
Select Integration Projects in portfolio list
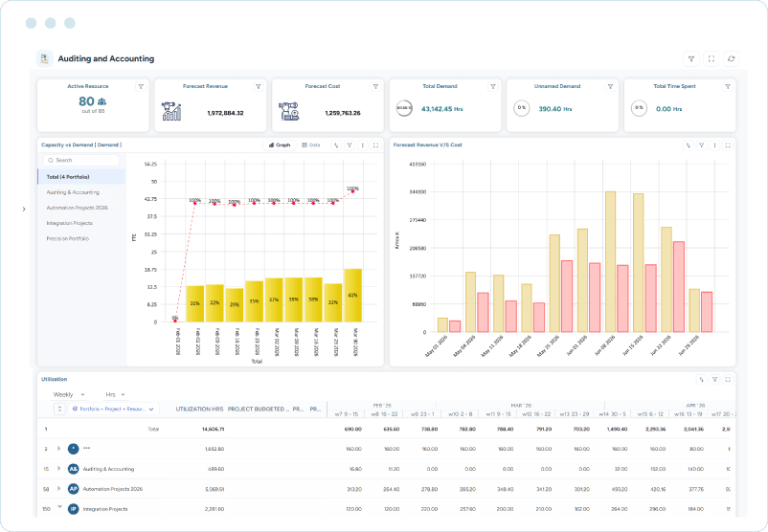pyautogui.click(x=70, y=223)
